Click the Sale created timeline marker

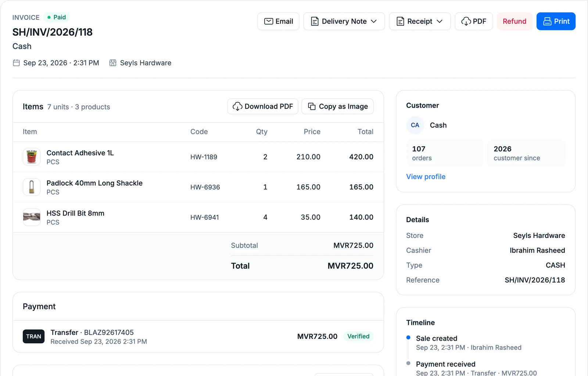point(408,337)
